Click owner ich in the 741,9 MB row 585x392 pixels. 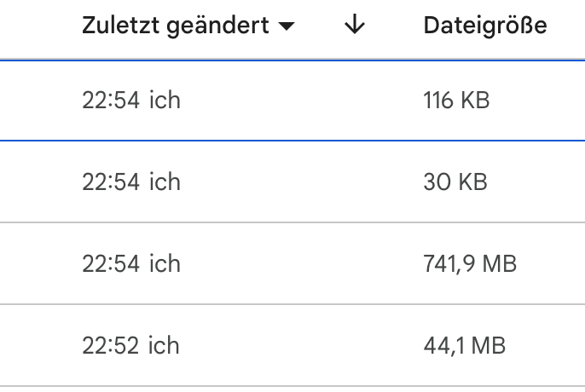coord(165,264)
